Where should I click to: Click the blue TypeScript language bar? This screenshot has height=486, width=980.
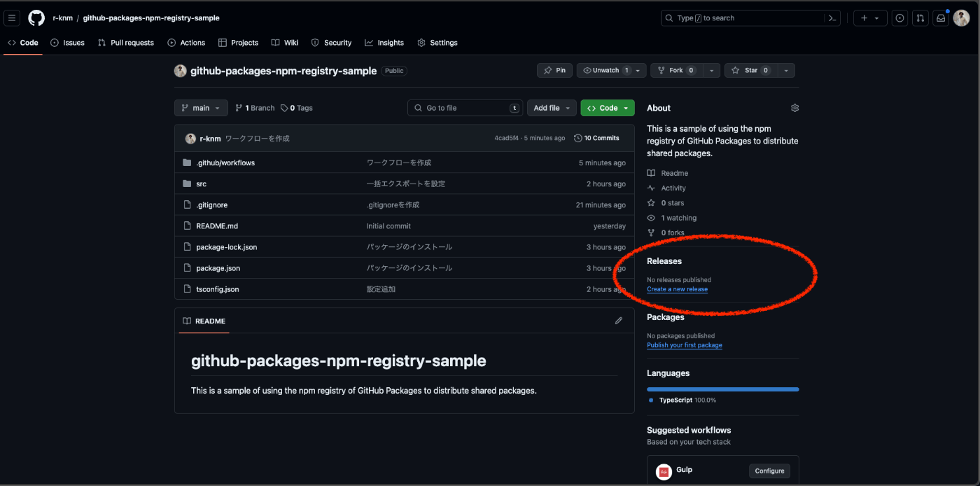click(x=722, y=389)
